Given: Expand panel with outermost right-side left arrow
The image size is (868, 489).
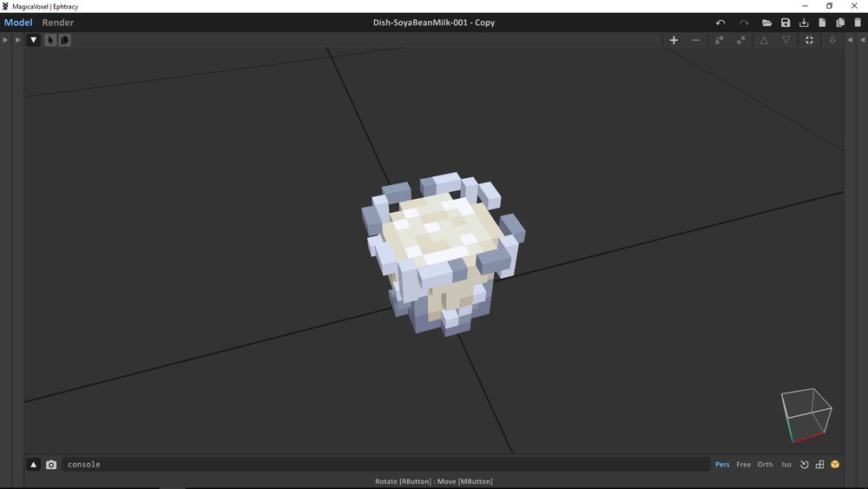Looking at the screenshot, I should (863, 40).
